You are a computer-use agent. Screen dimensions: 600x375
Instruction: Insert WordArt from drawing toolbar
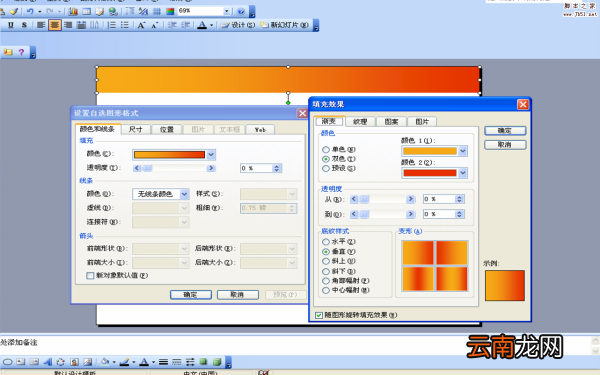47,362
